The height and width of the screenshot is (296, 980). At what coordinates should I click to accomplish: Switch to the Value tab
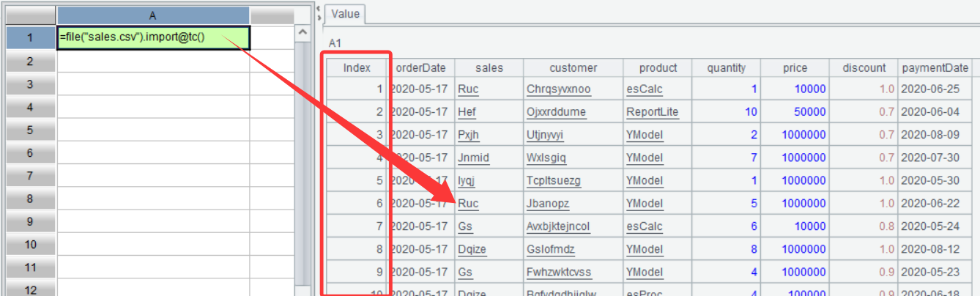346,14
